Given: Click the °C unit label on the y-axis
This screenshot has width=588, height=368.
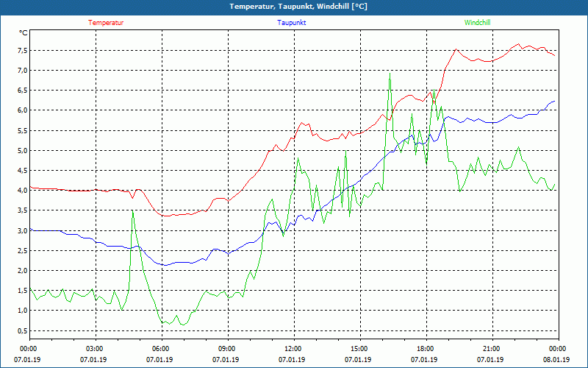Looking at the screenshot, I should click(x=23, y=32).
